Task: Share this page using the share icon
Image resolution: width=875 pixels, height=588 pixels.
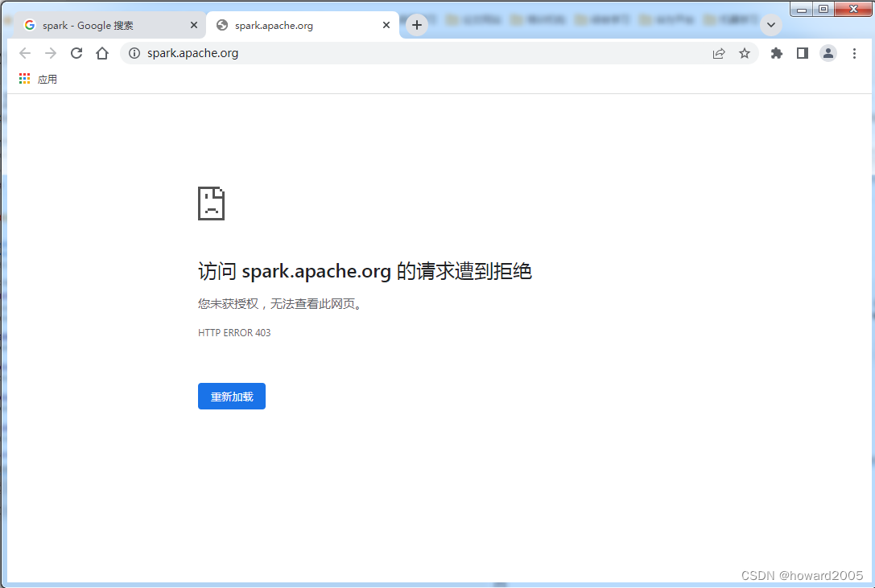Action: pos(719,53)
